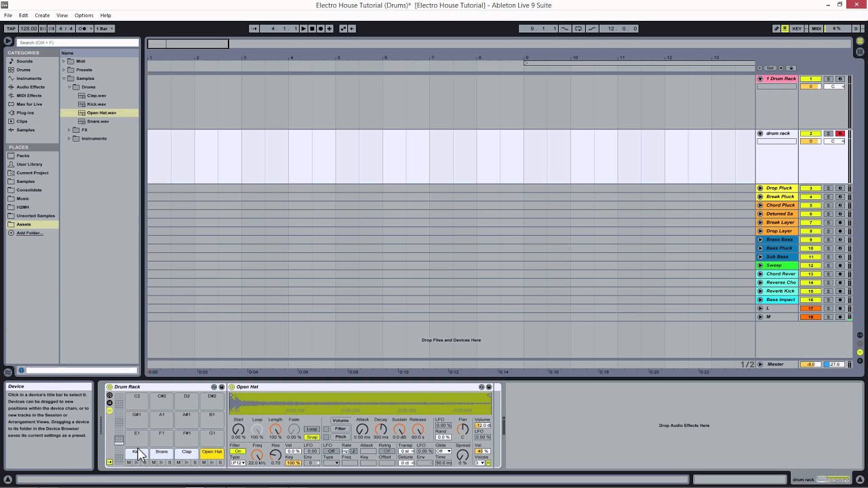Unfold the Drop Pluck track
This screenshot has height=488, width=868.
click(760, 188)
